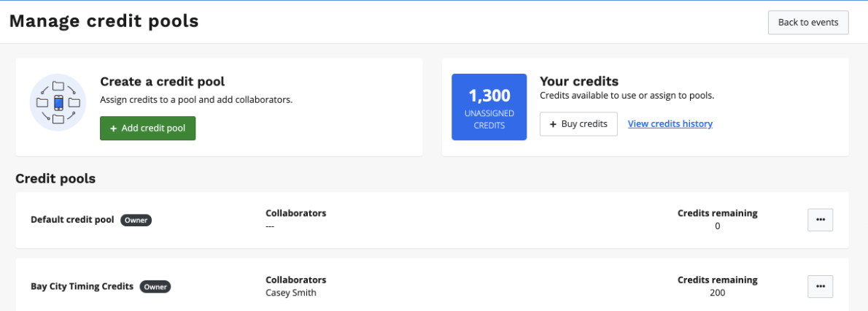Screen dimensions: 868x311
Task: Go back to events
Action: point(807,23)
